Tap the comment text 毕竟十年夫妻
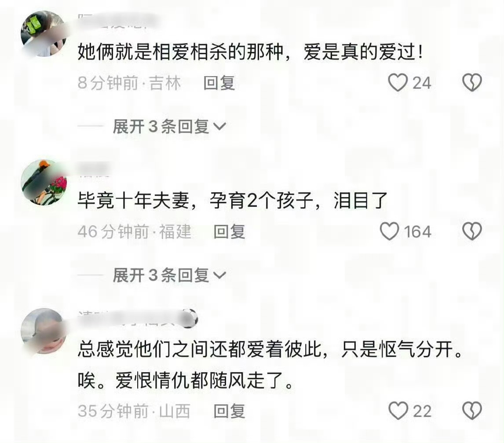This screenshot has width=504, height=443. (x=133, y=201)
